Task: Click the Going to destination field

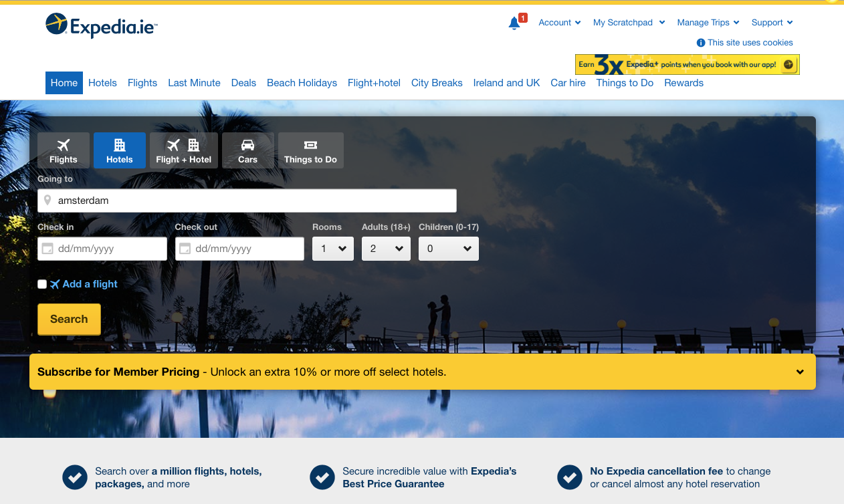Action: pos(247,201)
